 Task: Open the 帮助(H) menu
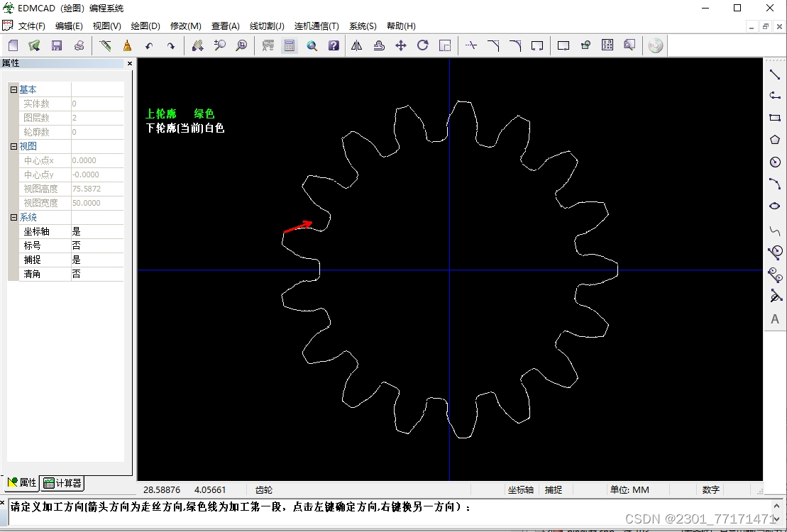tap(401, 26)
